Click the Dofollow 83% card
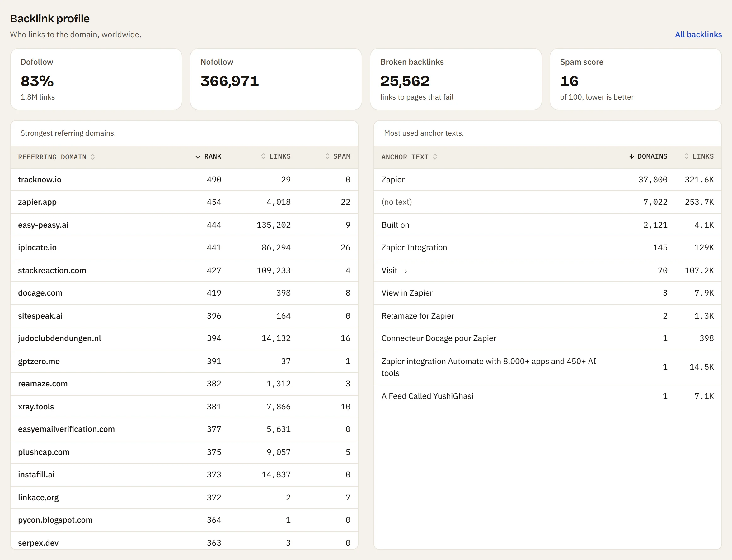 point(96,79)
